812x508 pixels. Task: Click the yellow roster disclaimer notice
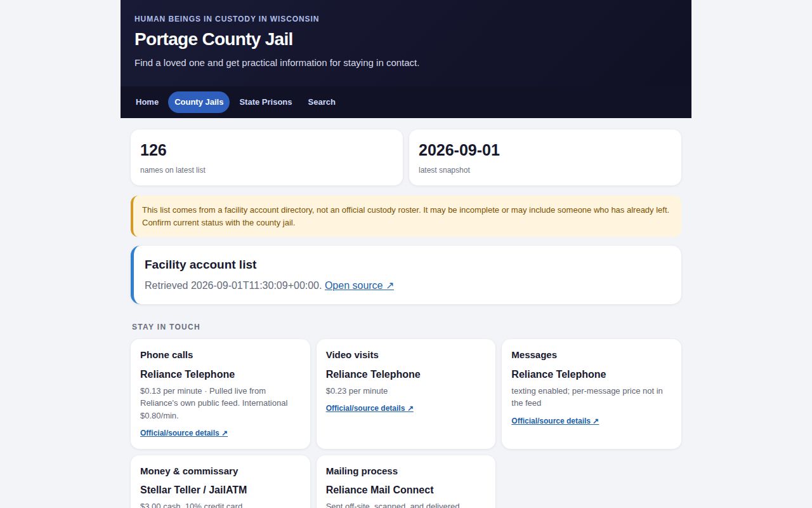coord(406,216)
